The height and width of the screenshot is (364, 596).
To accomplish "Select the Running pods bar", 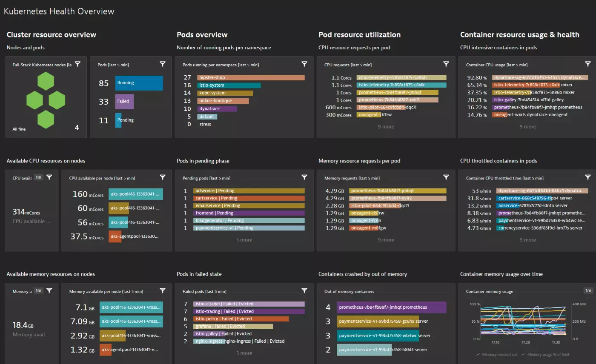I will (x=139, y=83).
